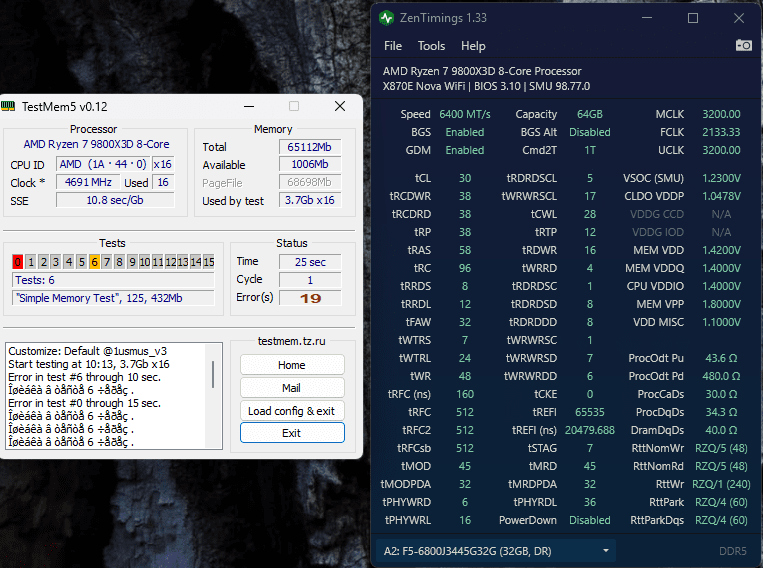This screenshot has width=763, height=568.
Task: Select the orange test 6 indicator box
Action: click(94, 262)
